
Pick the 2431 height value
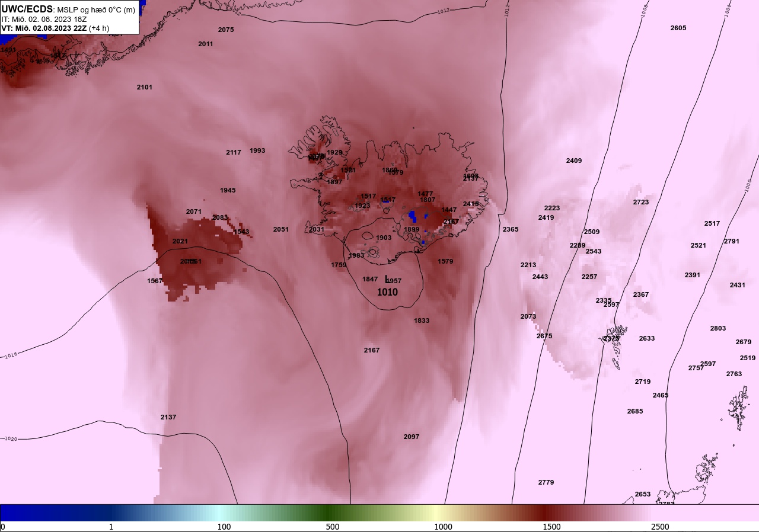(738, 285)
